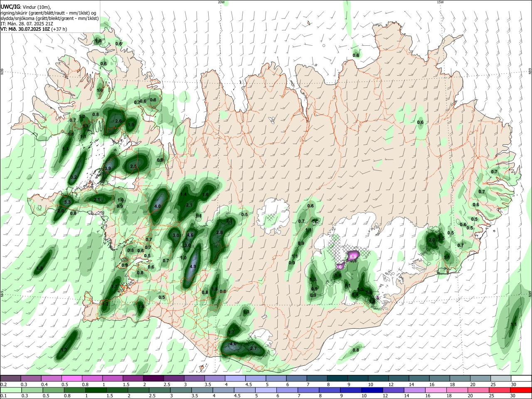The height and width of the screenshot is (399, 532).
Task: Select the darkest purple swatch labeled 2 in the sleet/snow legend
Action: click(153, 379)
